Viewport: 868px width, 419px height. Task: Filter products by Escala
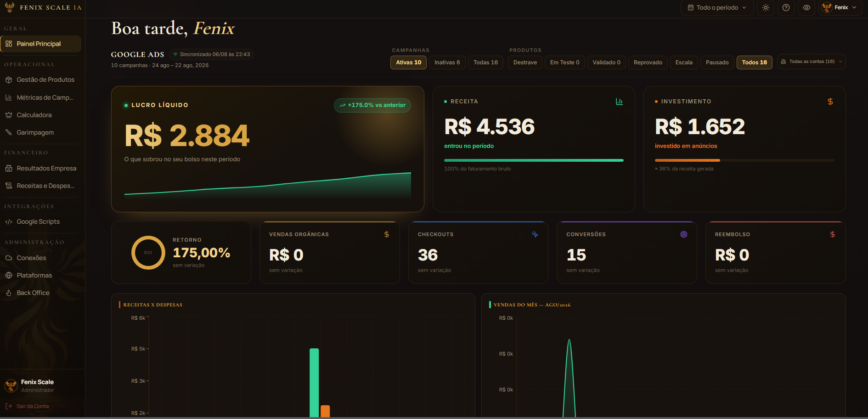tap(684, 62)
